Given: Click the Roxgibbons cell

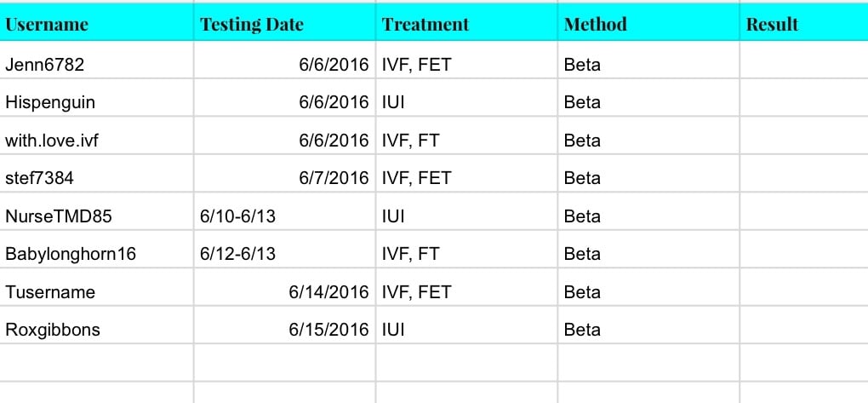Looking at the screenshot, I should tap(53, 330).
